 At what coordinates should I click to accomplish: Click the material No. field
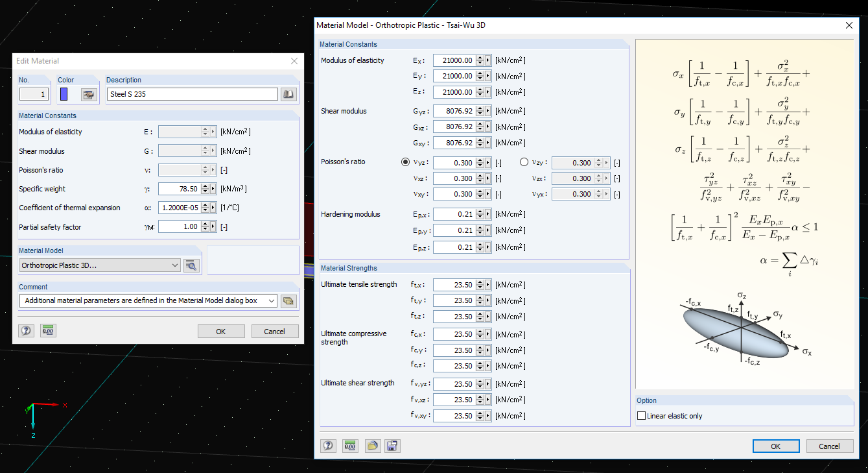tap(34, 95)
